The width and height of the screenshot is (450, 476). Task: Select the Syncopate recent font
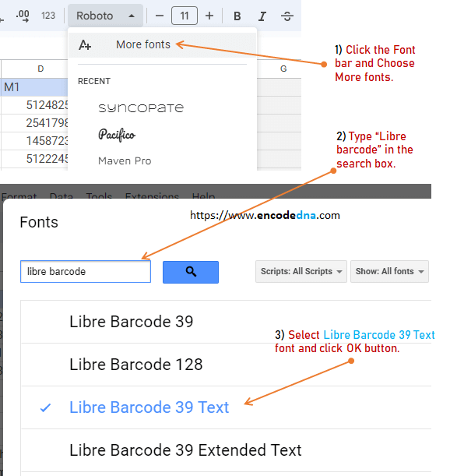coord(141,108)
